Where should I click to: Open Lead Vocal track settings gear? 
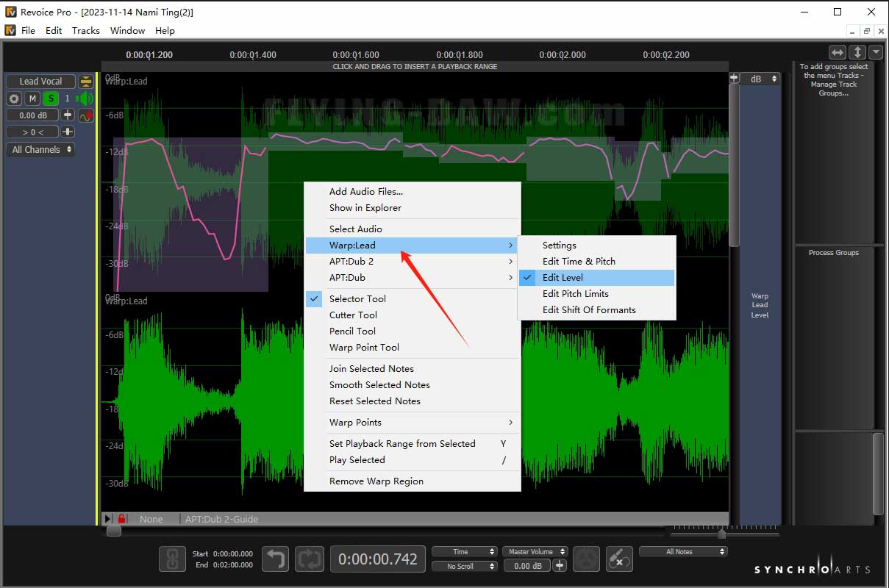(x=14, y=98)
